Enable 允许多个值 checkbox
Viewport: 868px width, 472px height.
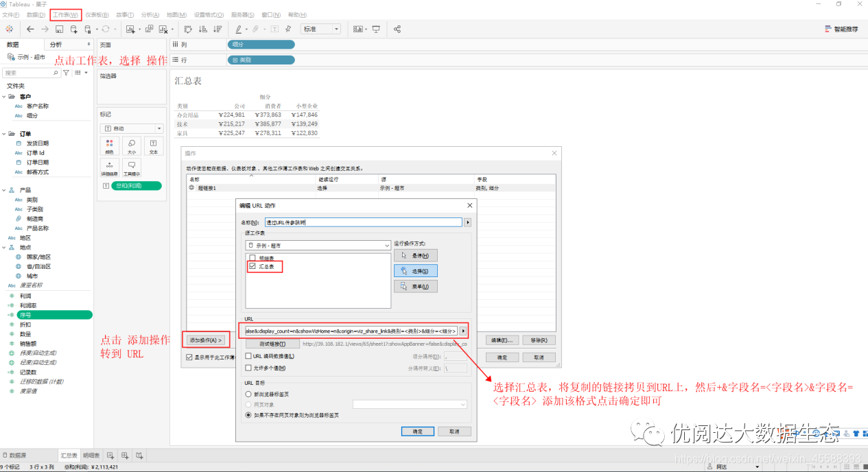click(248, 368)
